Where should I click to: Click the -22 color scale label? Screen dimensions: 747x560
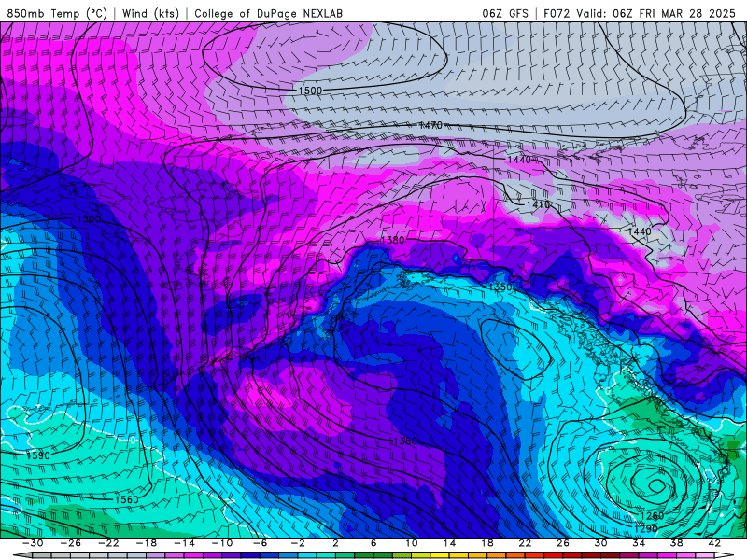click(108, 543)
